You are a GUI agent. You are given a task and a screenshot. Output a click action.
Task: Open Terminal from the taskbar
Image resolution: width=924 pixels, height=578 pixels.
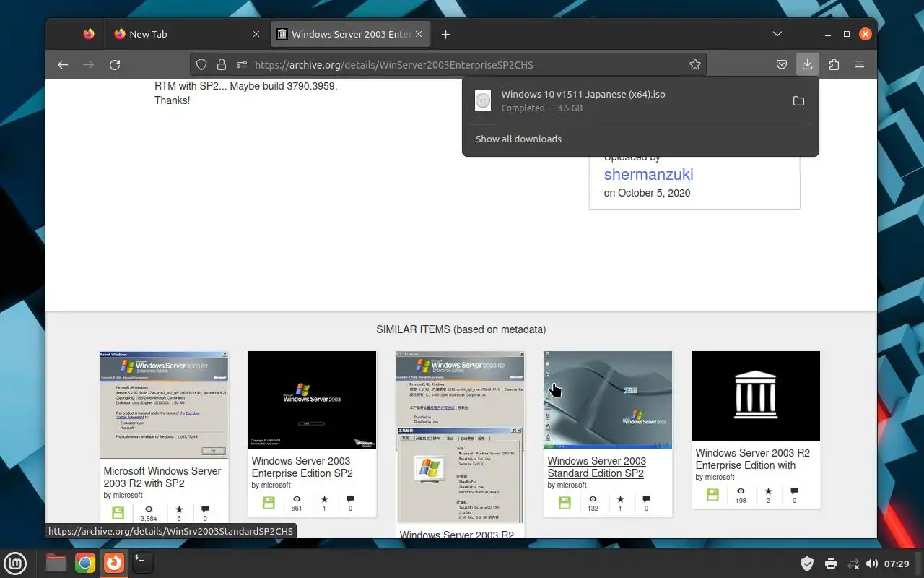click(142, 563)
